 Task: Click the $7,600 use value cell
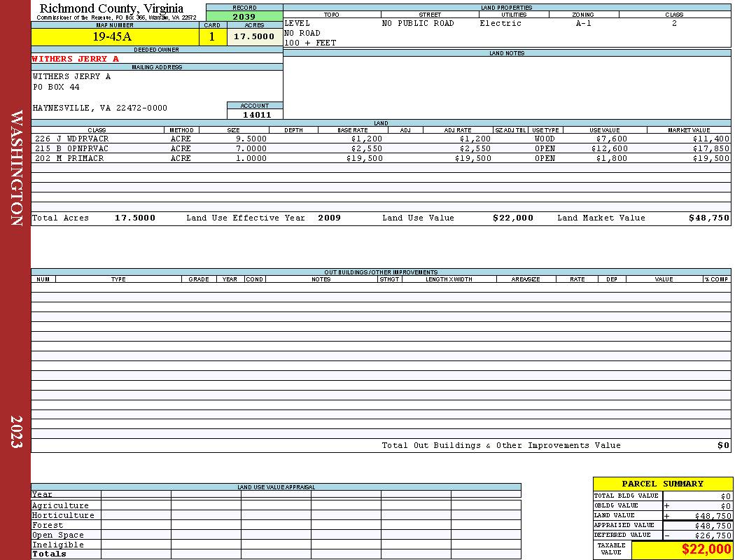click(x=612, y=139)
